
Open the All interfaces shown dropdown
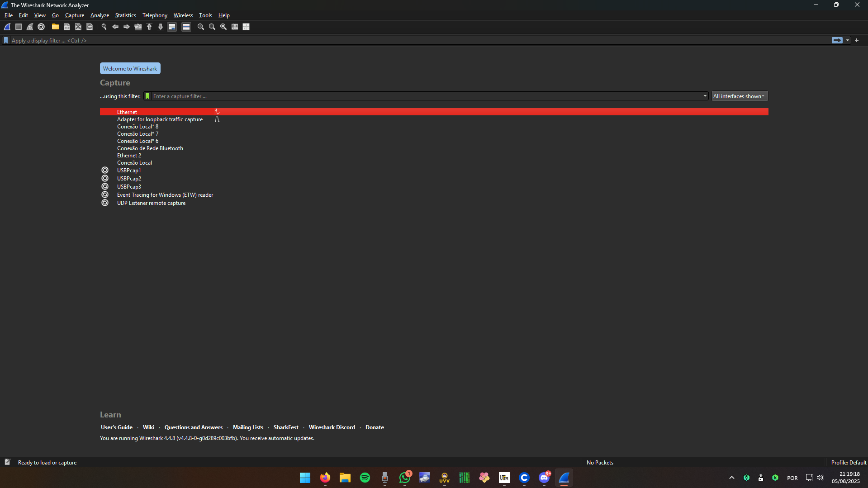(x=739, y=96)
